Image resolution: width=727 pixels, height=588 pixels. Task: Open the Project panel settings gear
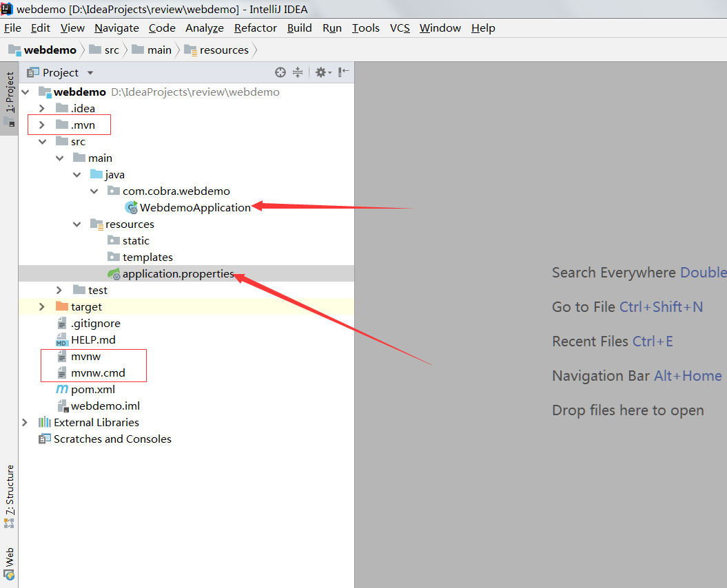click(323, 72)
